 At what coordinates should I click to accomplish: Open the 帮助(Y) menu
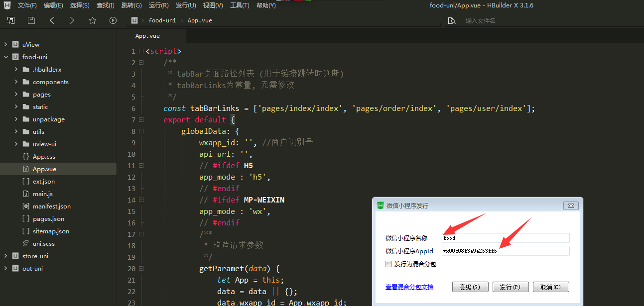point(266,5)
